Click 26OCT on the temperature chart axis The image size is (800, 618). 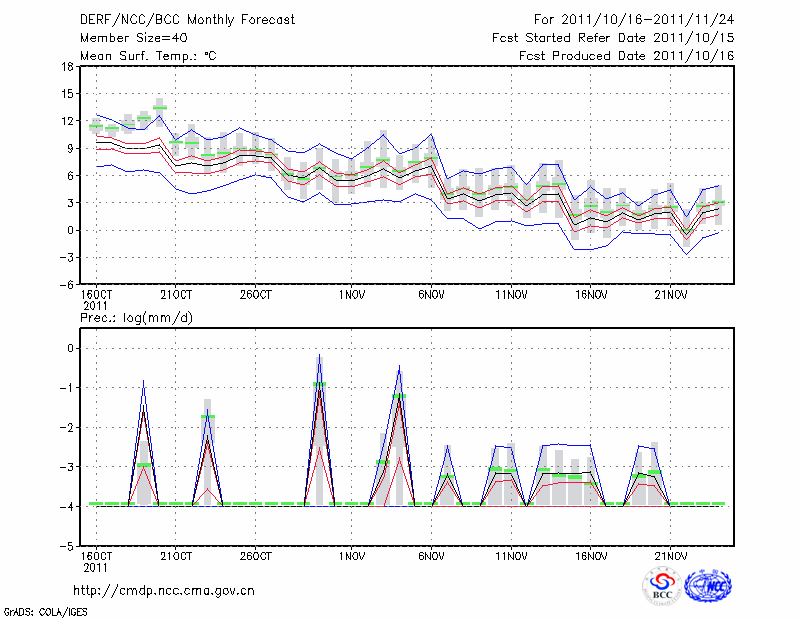click(x=256, y=295)
